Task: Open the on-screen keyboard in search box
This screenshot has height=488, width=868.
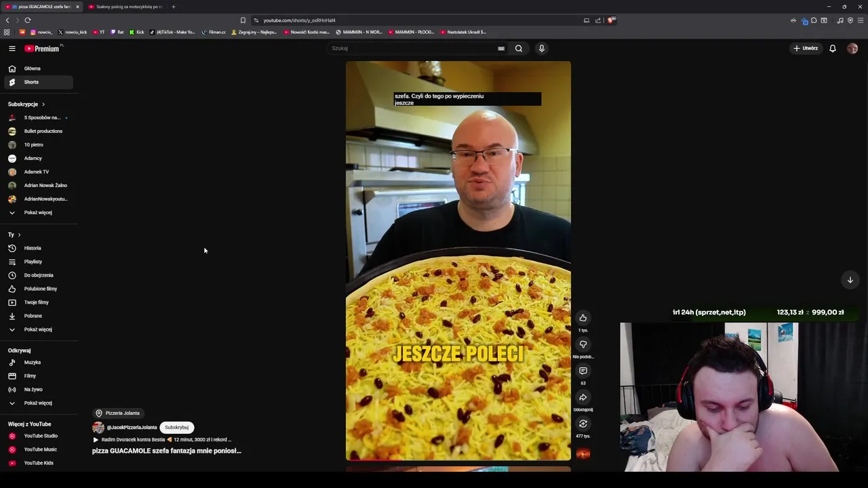Action: [501, 48]
